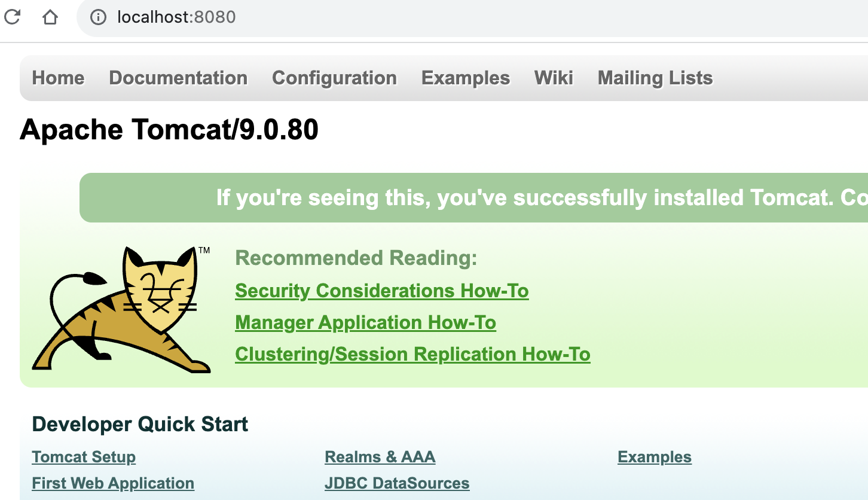The width and height of the screenshot is (868, 500).
Task: Open Security Considerations How-To link
Action: click(382, 291)
